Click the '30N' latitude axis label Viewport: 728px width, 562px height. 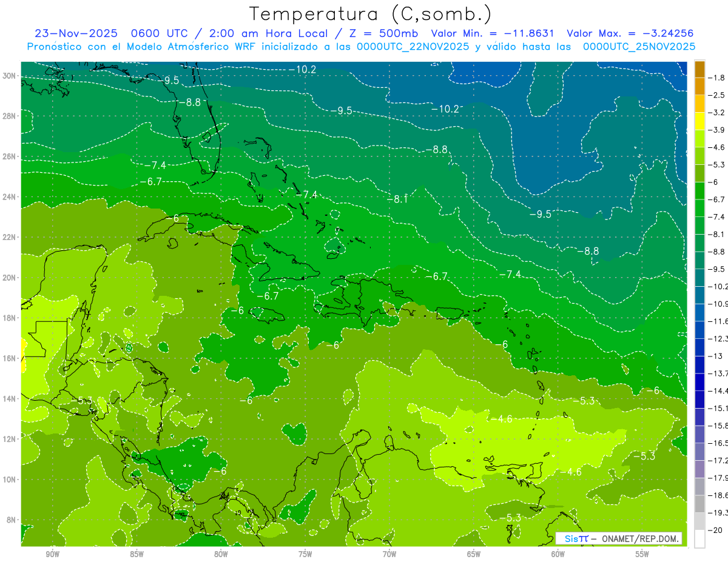coord(10,76)
